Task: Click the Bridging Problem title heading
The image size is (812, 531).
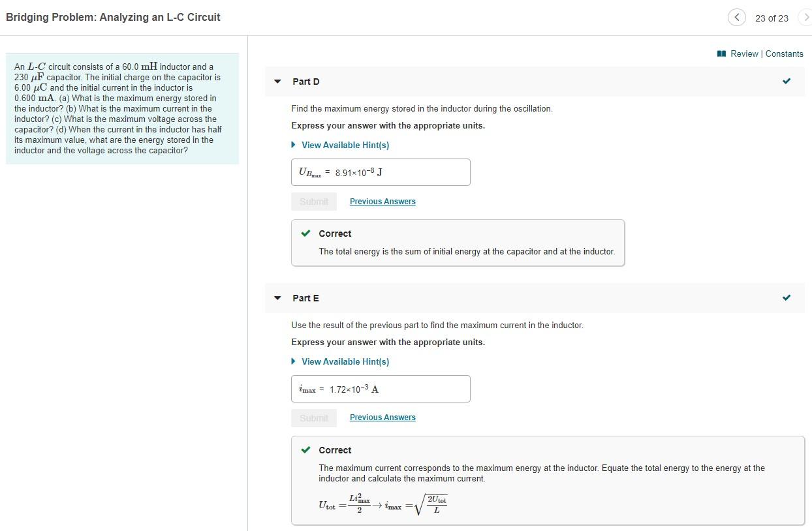Action: tap(113, 17)
